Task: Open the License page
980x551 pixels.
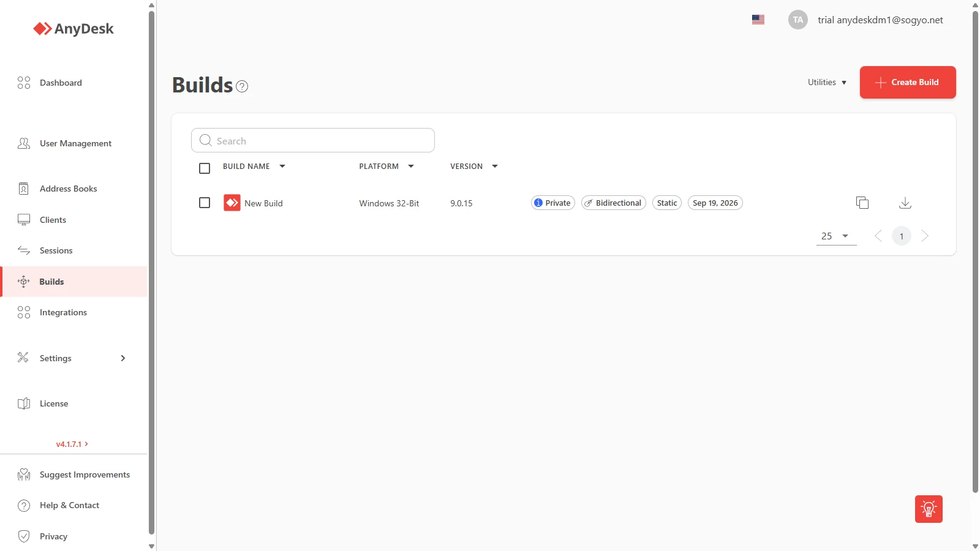Action: [54, 403]
